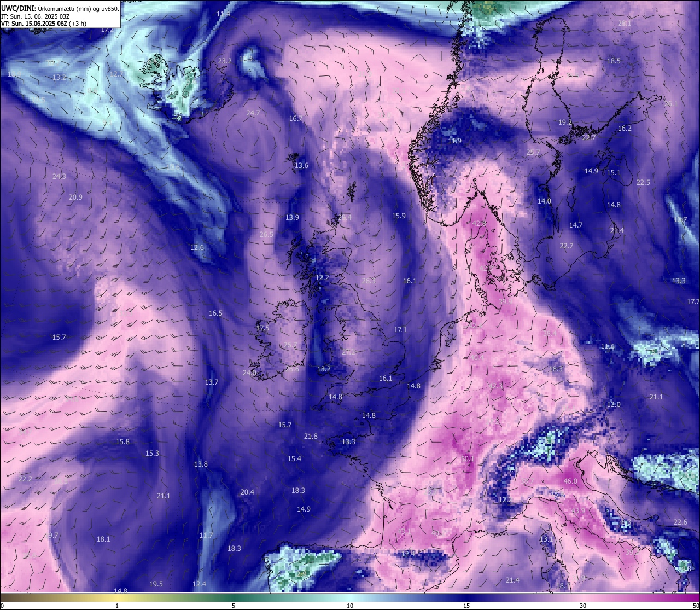Viewport: 700px width, 610px height.
Task: Select the 17.1 value off eastern England
Action: pyautogui.click(x=400, y=330)
